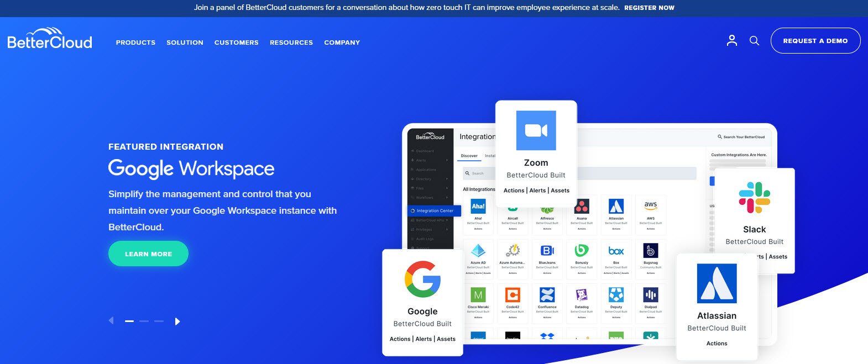
Task: Select the second carousel slide indicator
Action: pyautogui.click(x=144, y=321)
